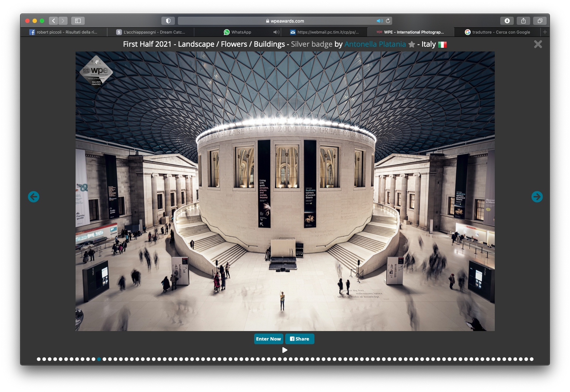Viewport: 570px width, 392px height.
Task: Click the wpeawards.com address bar
Action: pyautogui.click(x=285, y=21)
